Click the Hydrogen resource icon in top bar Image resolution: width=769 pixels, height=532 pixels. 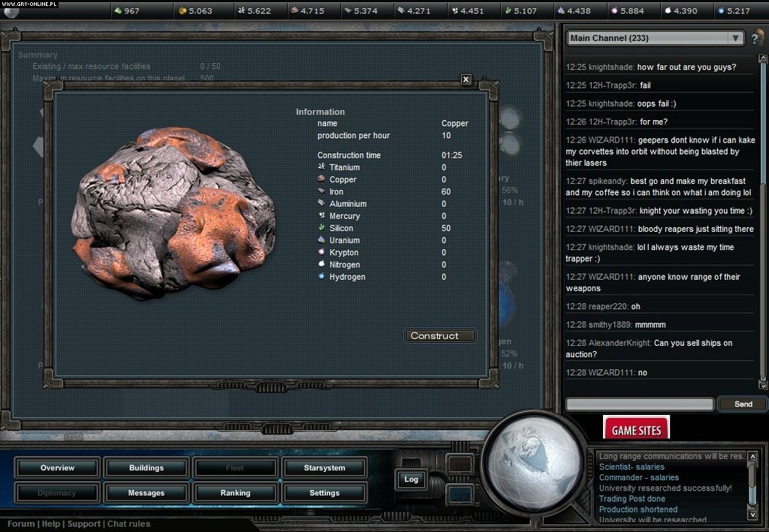pos(721,11)
